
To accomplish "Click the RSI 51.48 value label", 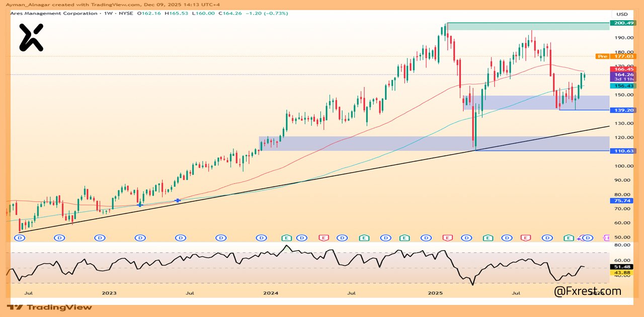I will tap(623, 267).
